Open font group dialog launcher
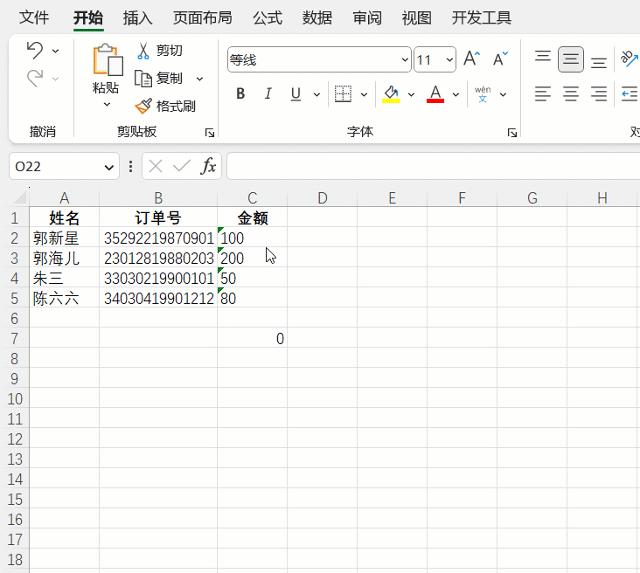The image size is (640, 573). point(512,133)
